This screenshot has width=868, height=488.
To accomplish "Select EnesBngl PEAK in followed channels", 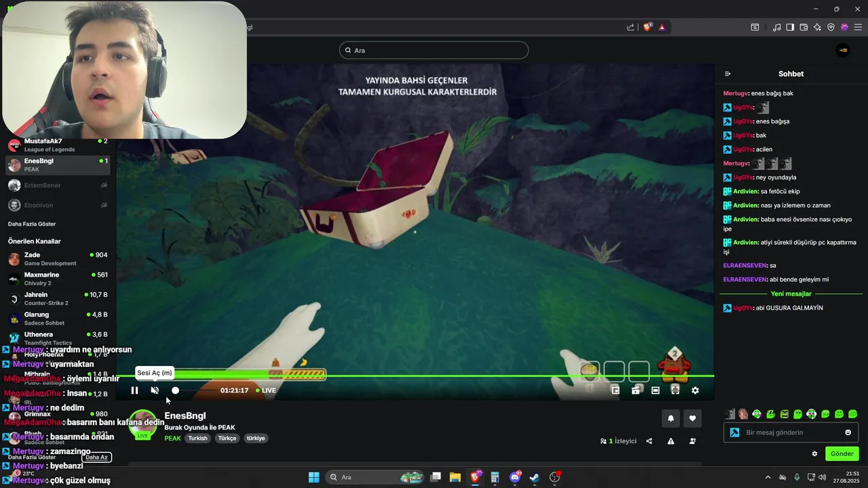I will click(x=58, y=165).
